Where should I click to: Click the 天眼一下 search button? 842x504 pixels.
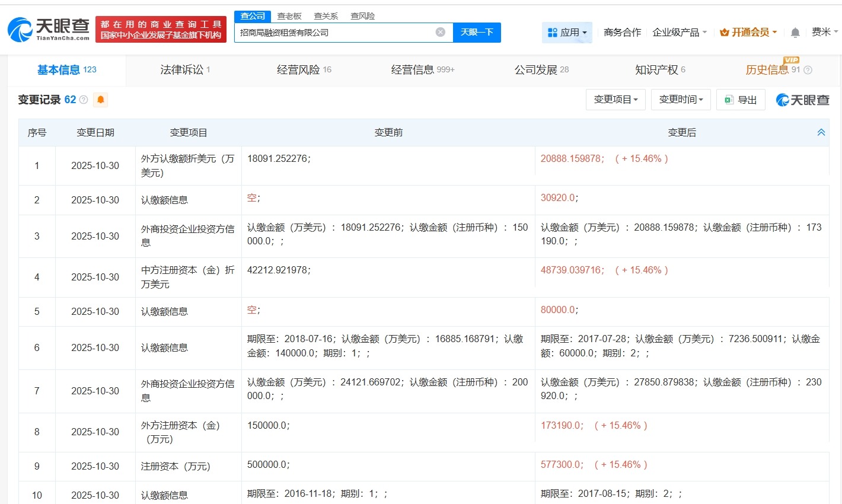tap(477, 33)
